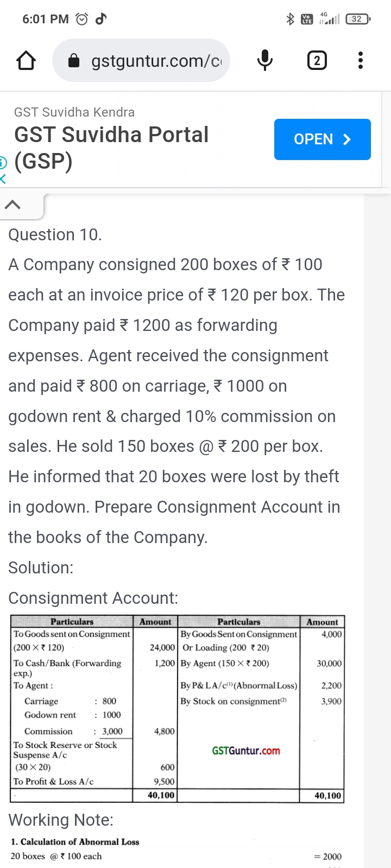The image size is (391, 868).
Task: Tap the Chrome home icon
Action: 26,61
